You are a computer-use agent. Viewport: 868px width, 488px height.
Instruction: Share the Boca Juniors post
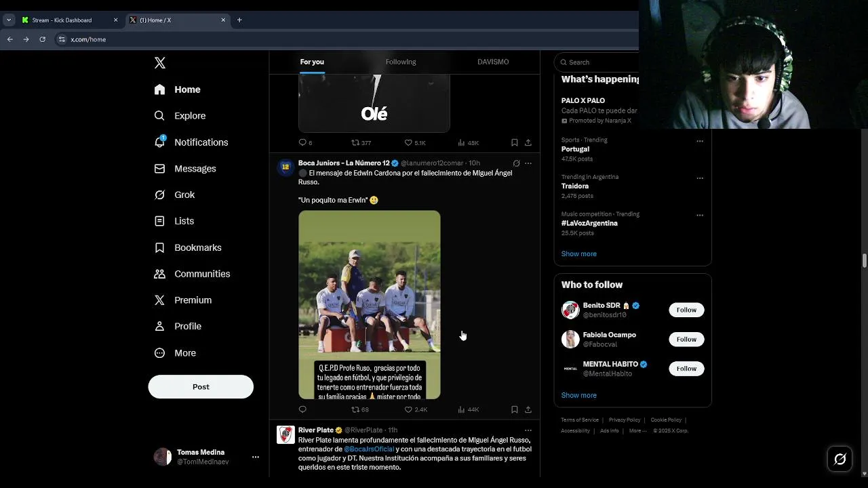(x=528, y=409)
